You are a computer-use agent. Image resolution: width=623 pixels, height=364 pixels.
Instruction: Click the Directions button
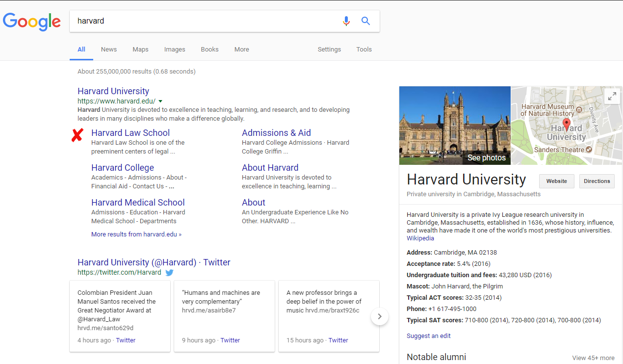coord(597,181)
